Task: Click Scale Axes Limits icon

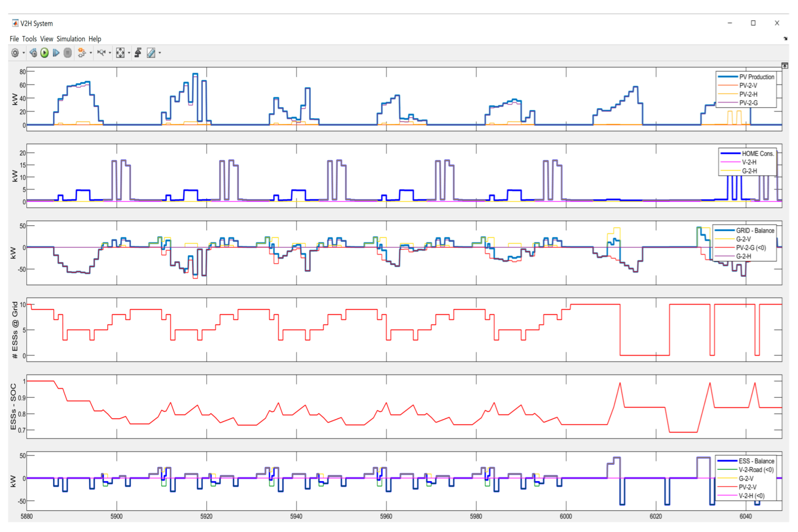Action: pyautogui.click(x=120, y=53)
